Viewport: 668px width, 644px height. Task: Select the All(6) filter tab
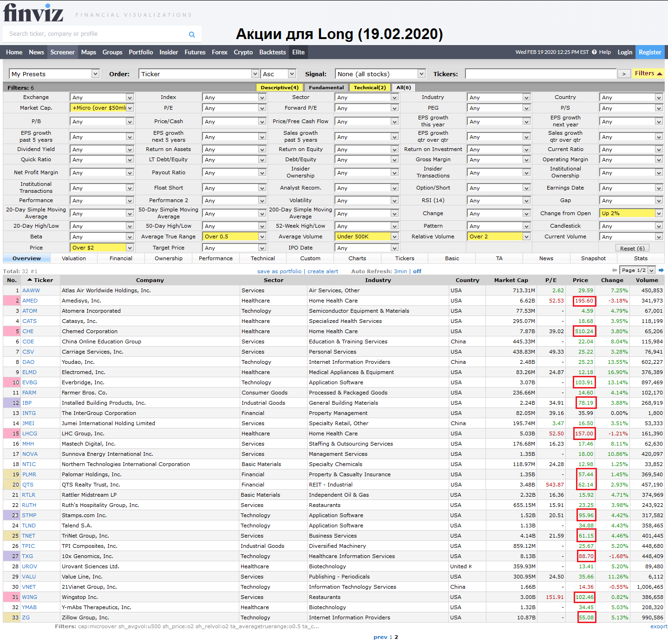tap(404, 87)
